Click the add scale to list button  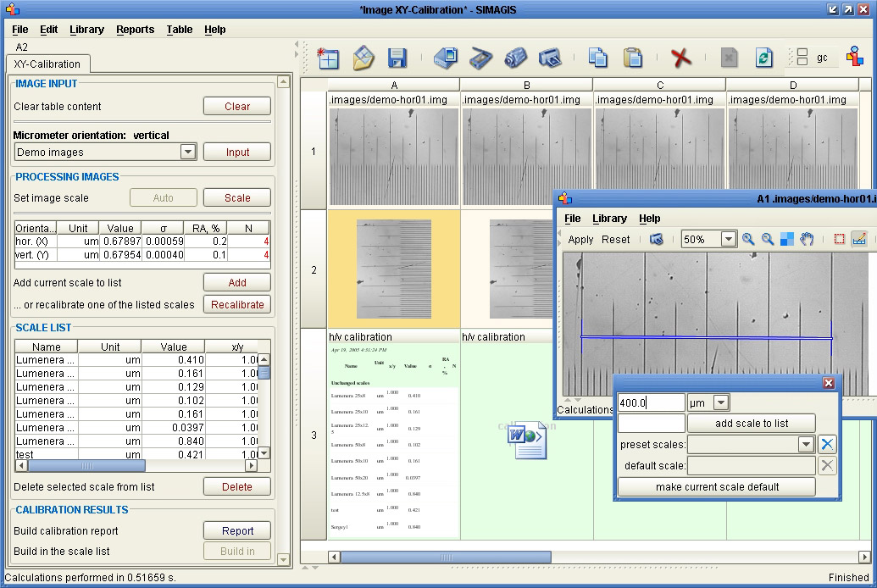click(x=751, y=424)
